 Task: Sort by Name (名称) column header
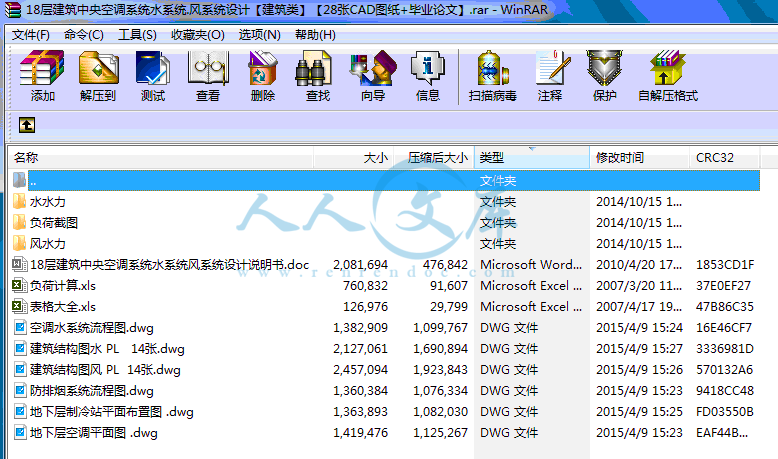[161, 158]
